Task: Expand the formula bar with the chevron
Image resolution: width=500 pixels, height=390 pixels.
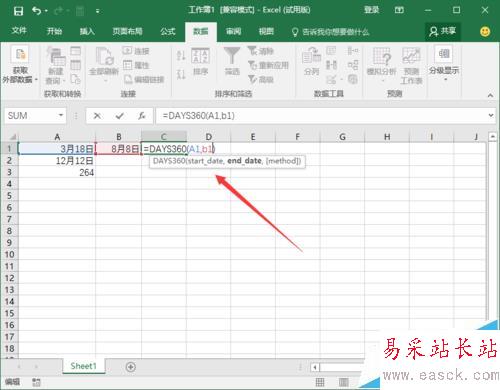Action: click(491, 115)
